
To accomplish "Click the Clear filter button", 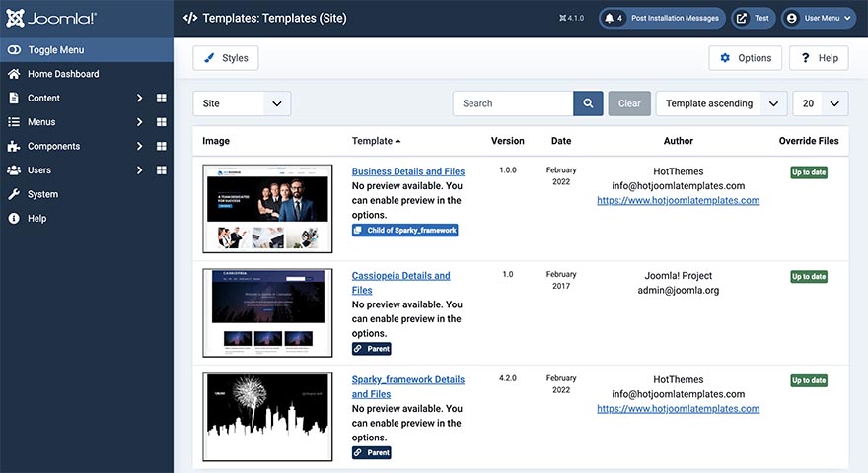I will click(629, 103).
